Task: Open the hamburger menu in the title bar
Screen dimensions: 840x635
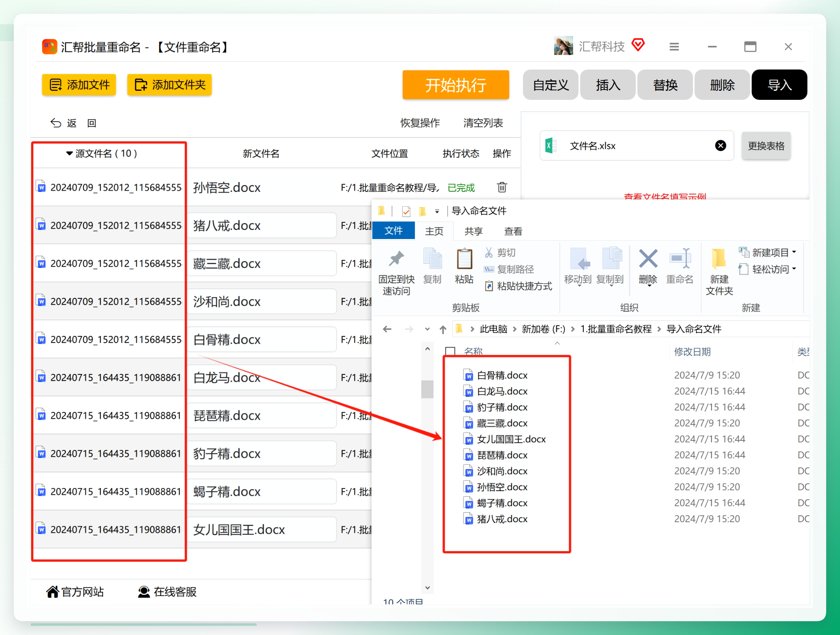Action: point(674,47)
